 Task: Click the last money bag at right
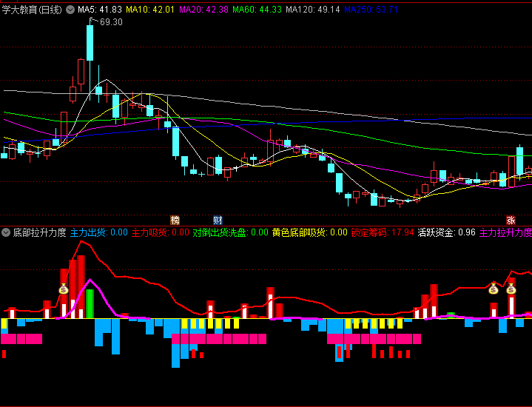pos(511,289)
